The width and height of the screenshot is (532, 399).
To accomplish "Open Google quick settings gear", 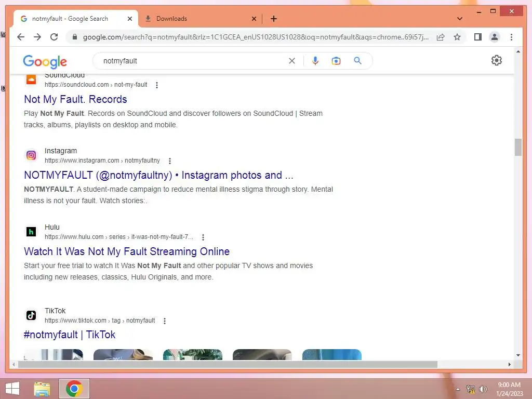I will click(x=496, y=60).
